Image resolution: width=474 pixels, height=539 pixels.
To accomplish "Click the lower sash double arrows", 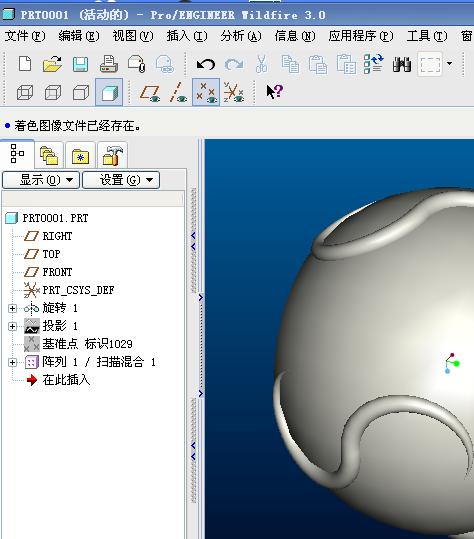I will [x=193, y=451].
